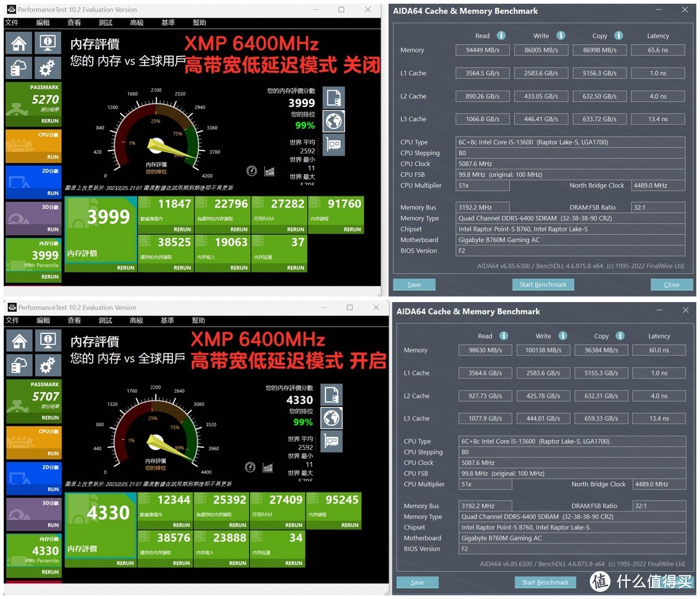Select chart view icon in 3999-score PerformanceTest window
This screenshot has width=700, height=599.
click(x=269, y=170)
